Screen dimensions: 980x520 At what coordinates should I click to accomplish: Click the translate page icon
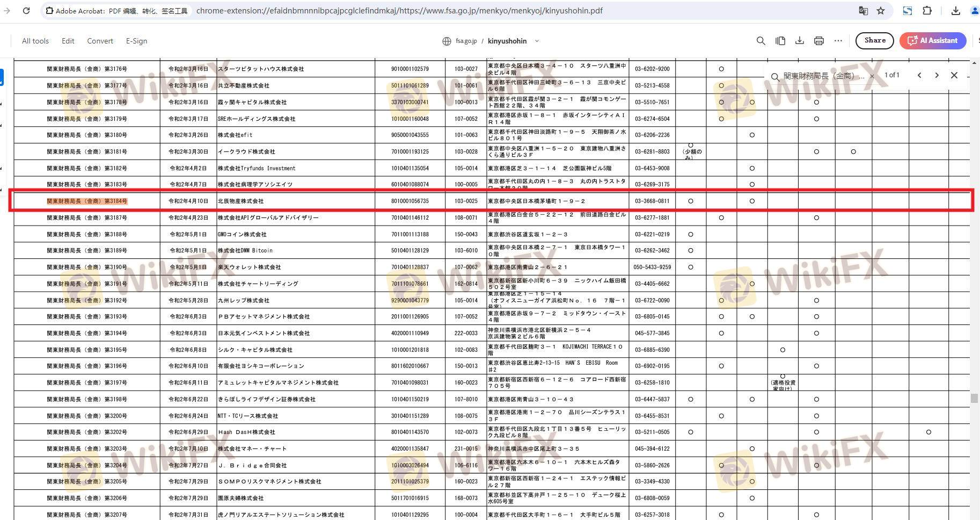click(863, 11)
